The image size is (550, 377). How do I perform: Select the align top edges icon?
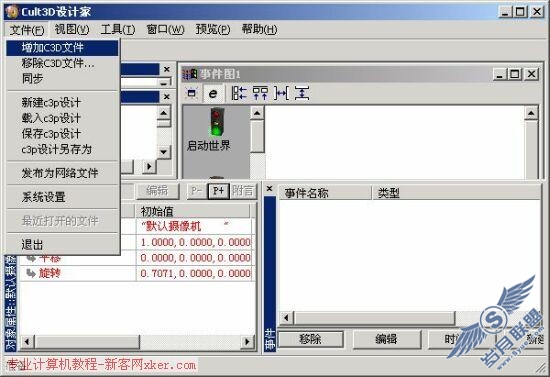[x=260, y=93]
